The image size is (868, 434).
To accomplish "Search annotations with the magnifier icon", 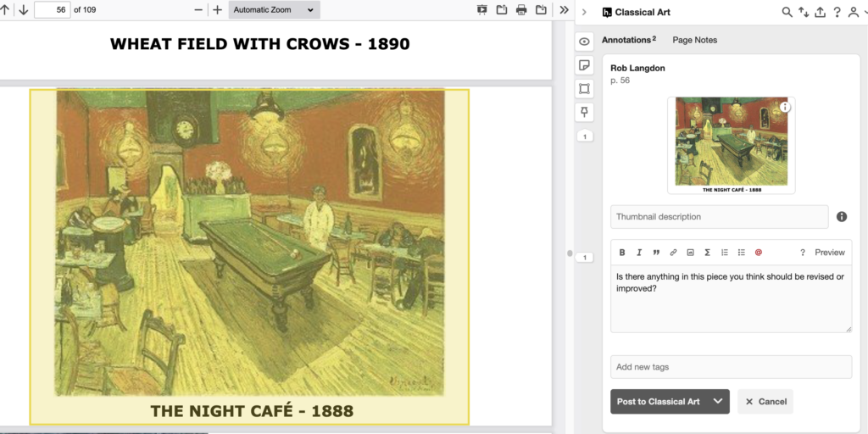I will [x=787, y=12].
